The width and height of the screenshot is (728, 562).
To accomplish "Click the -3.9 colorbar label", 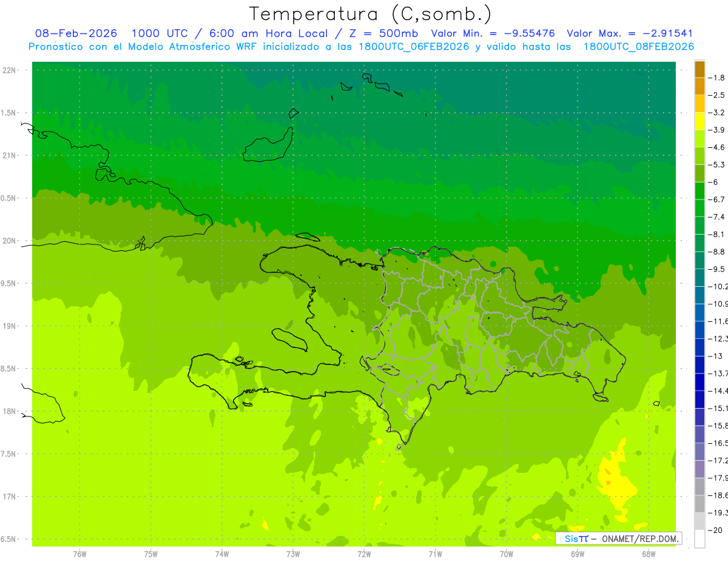I will (x=717, y=130).
